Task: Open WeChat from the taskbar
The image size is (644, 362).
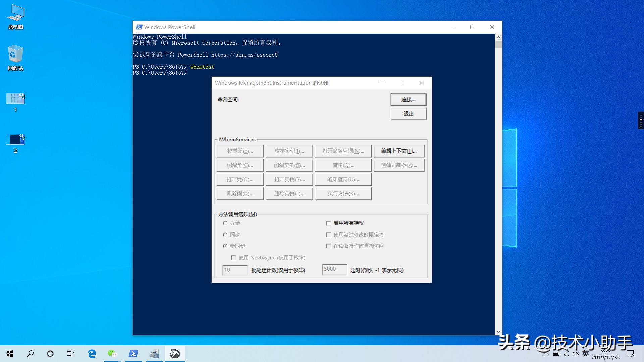Action: click(x=112, y=354)
